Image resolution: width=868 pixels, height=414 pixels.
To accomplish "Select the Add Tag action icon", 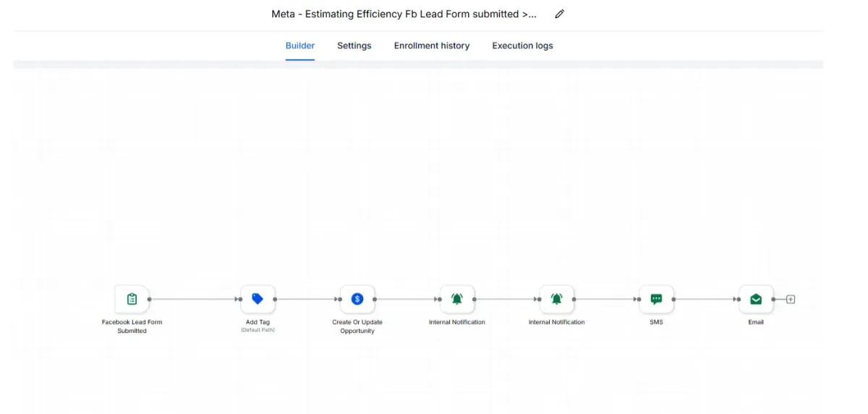I will [x=258, y=299].
